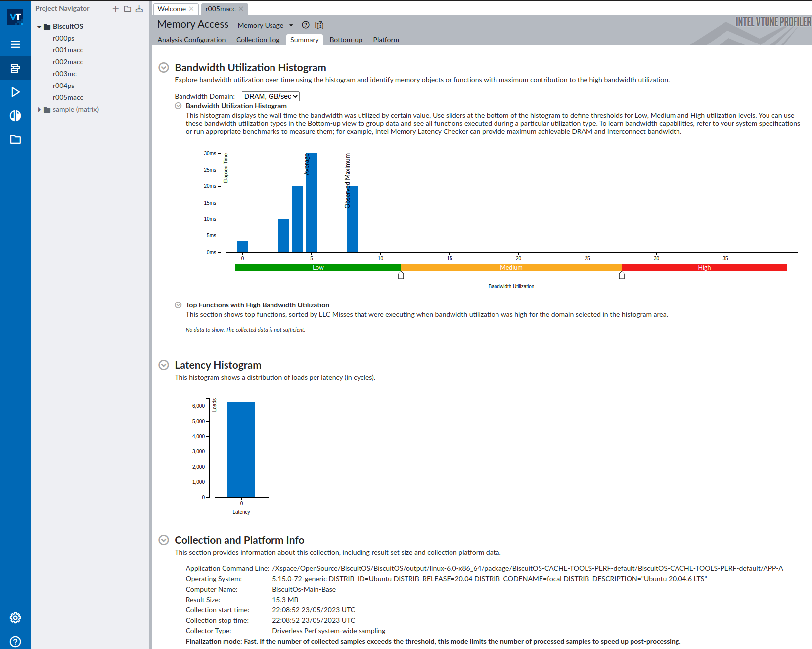Image resolution: width=812 pixels, height=649 pixels.
Task: Close the r005macc tab
Action: click(x=241, y=9)
